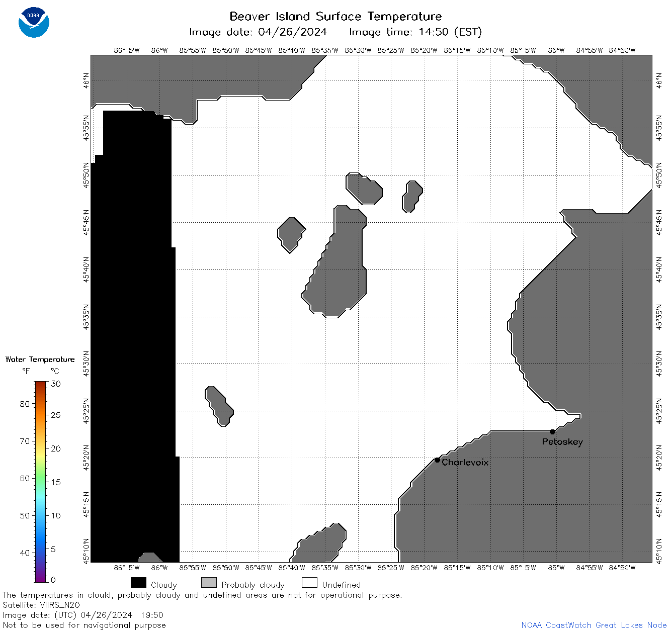Viewport: 672px width, 633px height.
Task: Click the Charlevoix city marker dot
Action: [437, 460]
